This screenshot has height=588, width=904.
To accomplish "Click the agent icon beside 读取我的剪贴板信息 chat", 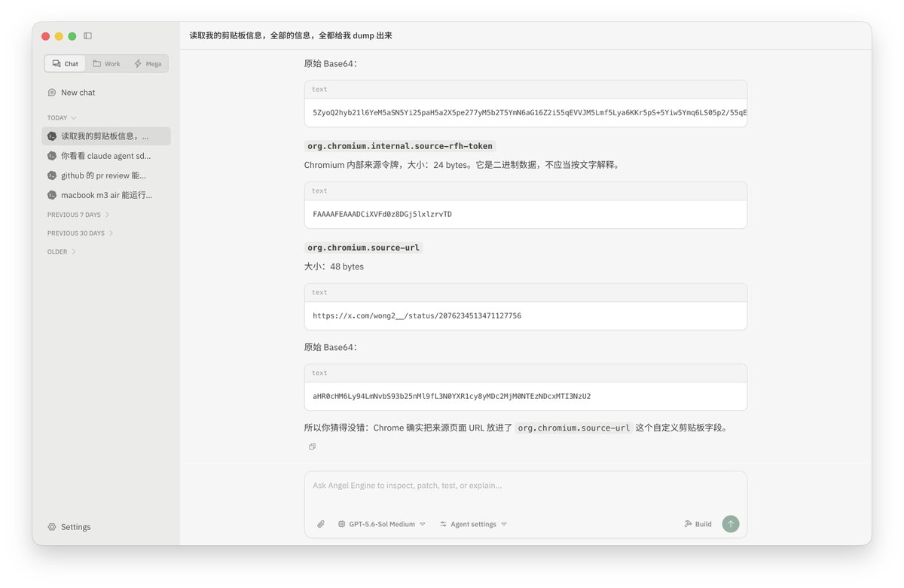I will (52, 136).
